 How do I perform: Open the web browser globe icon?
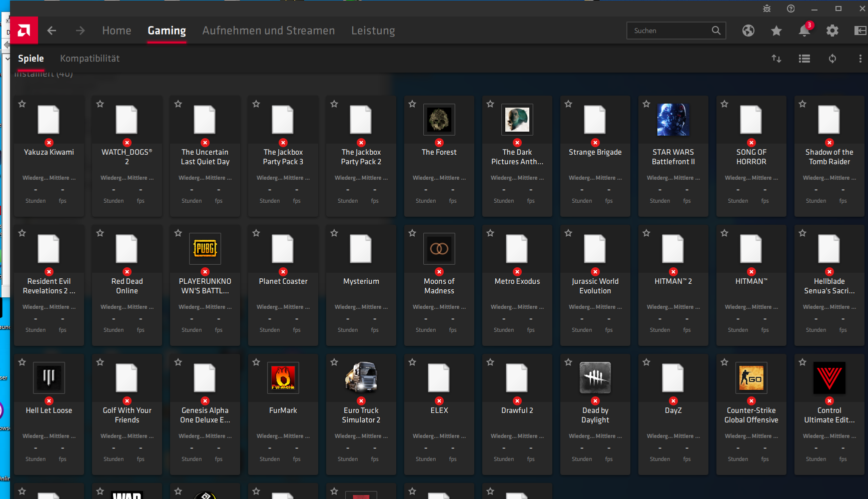748,31
